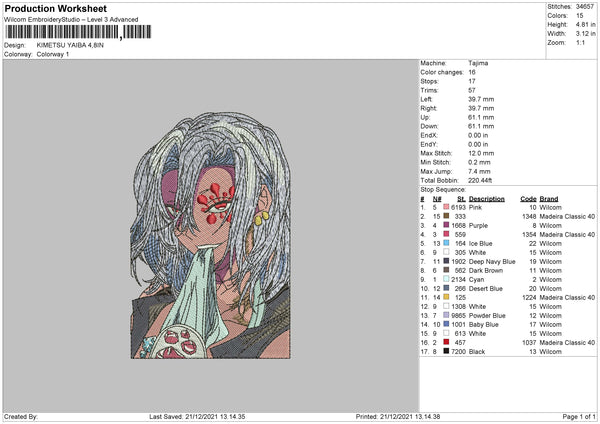Click the Min Stitch value 0.2 mm
The height and width of the screenshot is (424, 600).
479,162
